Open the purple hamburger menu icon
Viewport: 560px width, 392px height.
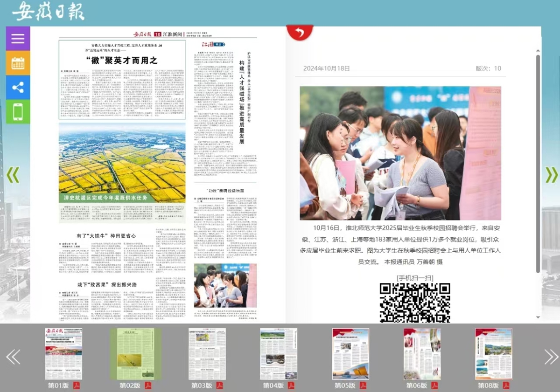[x=18, y=38]
